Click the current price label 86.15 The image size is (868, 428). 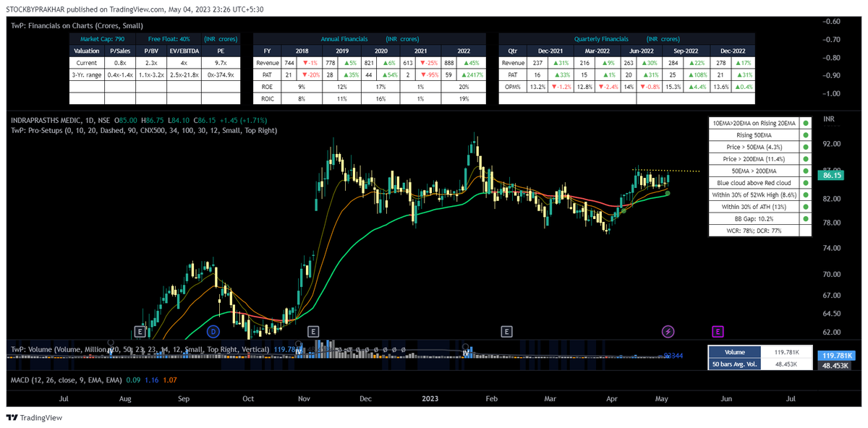(x=831, y=175)
